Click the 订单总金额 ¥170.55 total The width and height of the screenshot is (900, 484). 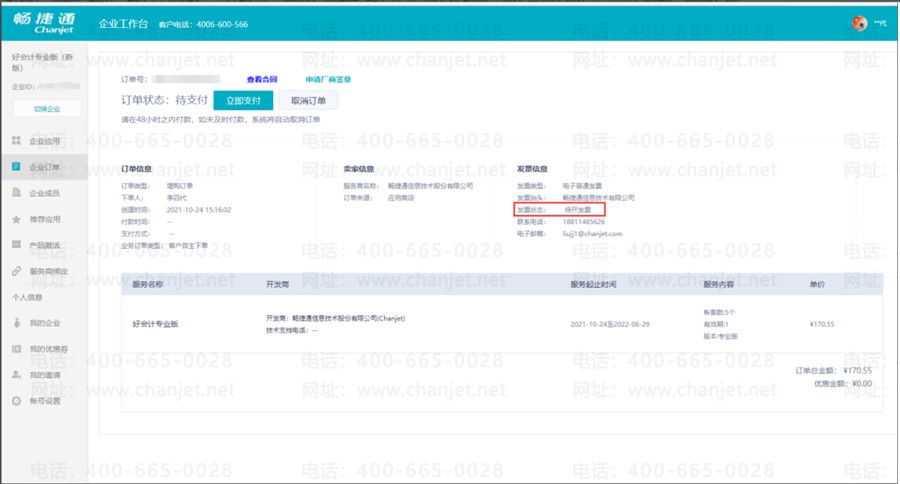click(x=833, y=370)
